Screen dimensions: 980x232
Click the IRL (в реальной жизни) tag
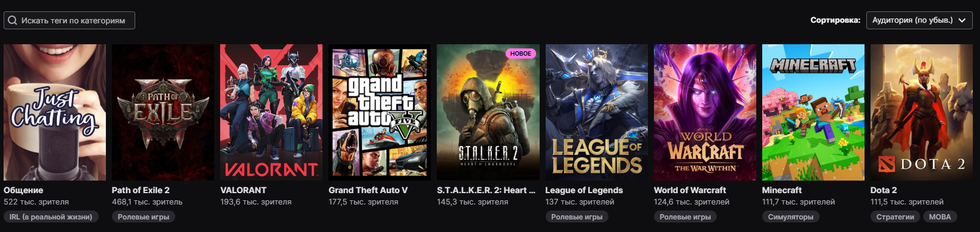pyautogui.click(x=51, y=217)
